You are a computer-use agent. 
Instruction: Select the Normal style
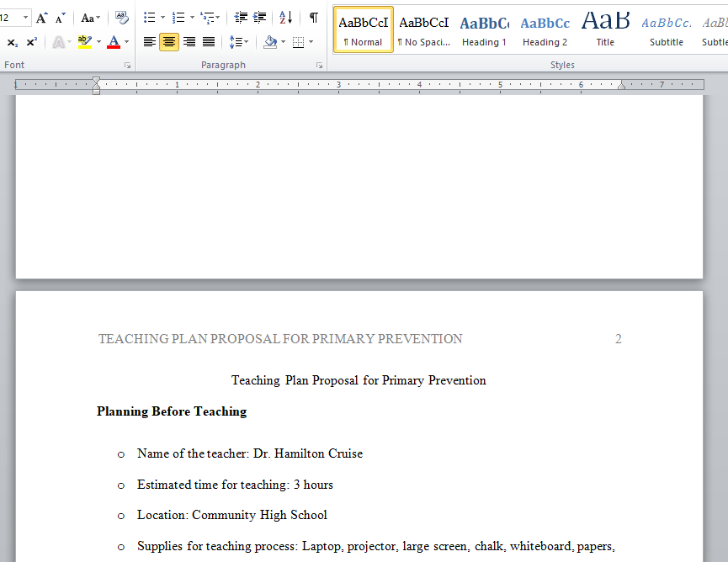pyautogui.click(x=364, y=29)
